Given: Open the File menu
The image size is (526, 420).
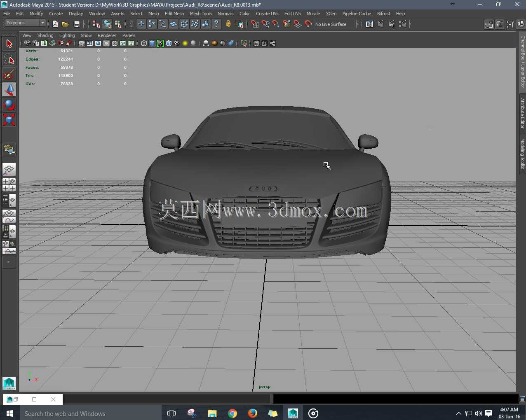Looking at the screenshot, I should click(7, 14).
